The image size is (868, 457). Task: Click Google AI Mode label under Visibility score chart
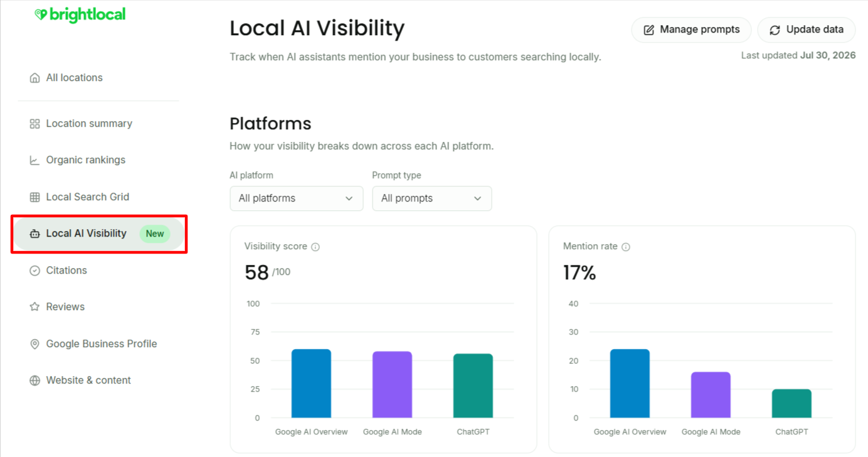393,432
